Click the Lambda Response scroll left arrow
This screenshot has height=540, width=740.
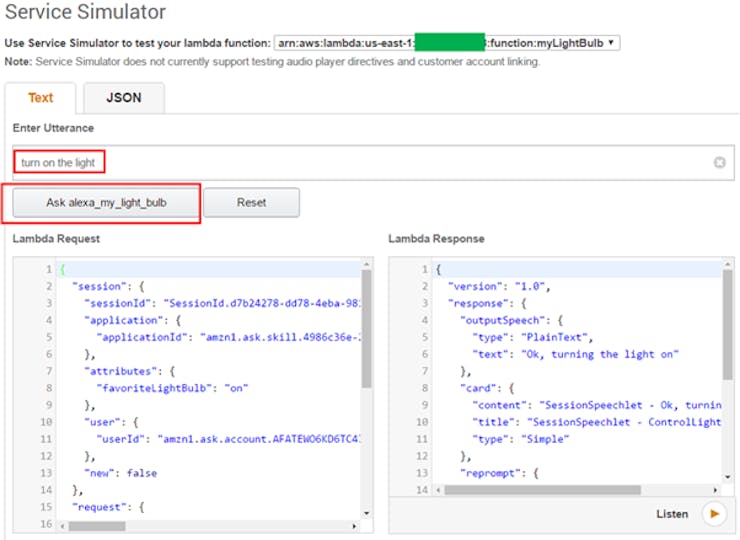438,490
